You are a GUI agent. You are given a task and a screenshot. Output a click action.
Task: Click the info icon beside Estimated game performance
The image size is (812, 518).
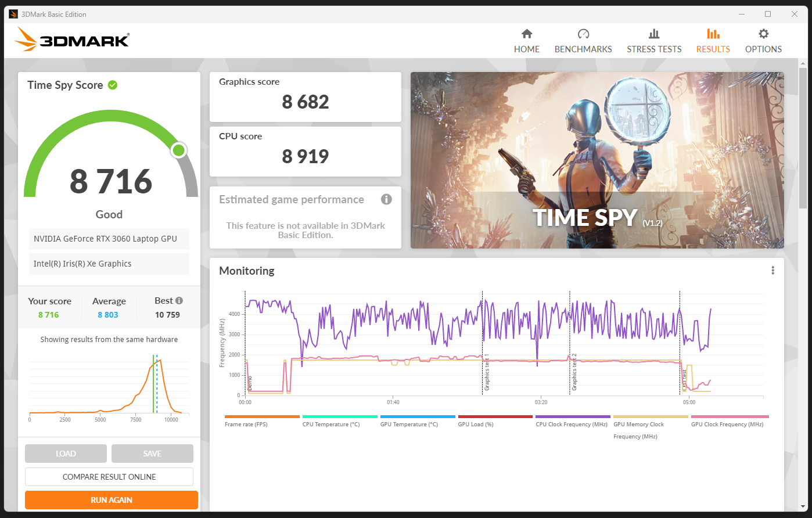point(386,199)
